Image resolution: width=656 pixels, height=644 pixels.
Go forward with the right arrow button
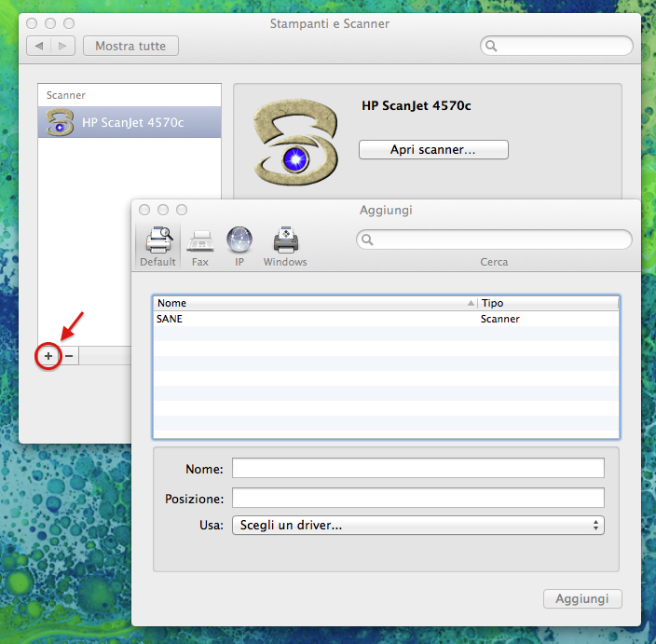[62, 46]
